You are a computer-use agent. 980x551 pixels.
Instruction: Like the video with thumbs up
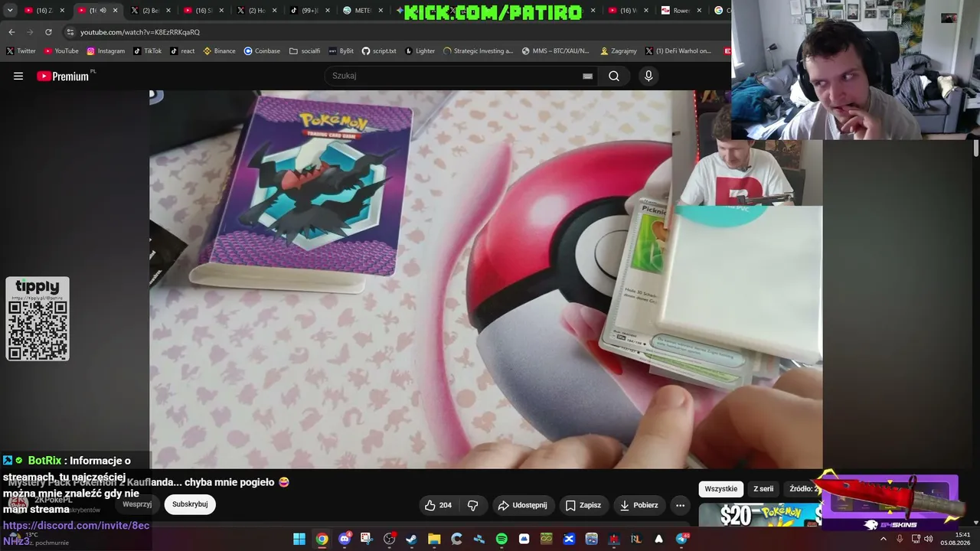(x=438, y=505)
